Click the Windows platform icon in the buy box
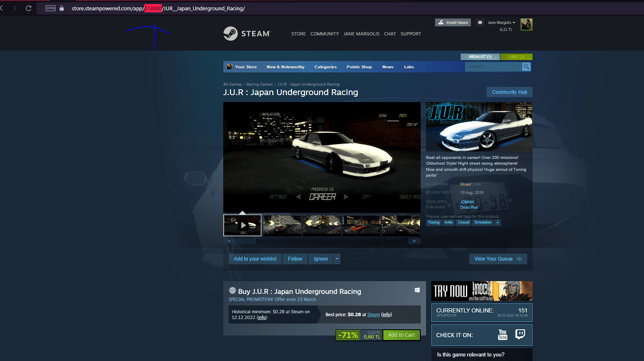 tap(417, 290)
